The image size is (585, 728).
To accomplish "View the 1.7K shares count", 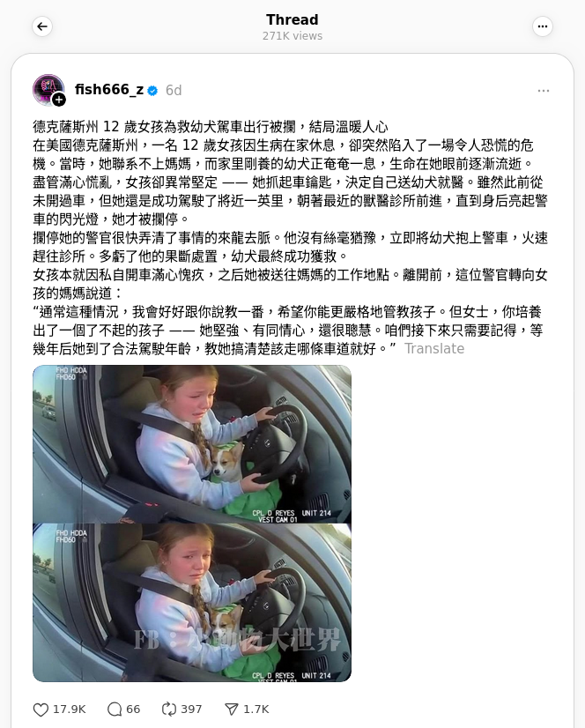I will tap(256, 709).
